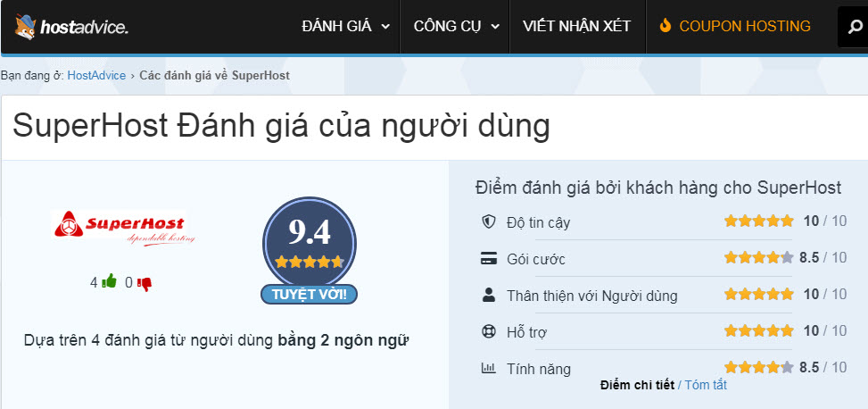The width and height of the screenshot is (868, 409).
Task: Click the TUYỆT VỜI! label
Action: (x=309, y=295)
